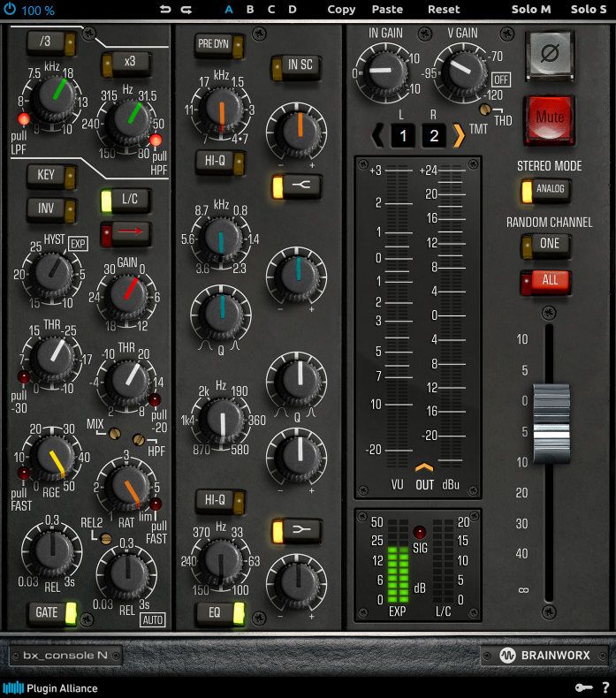Click the Reset button
The image size is (616, 698).
[x=444, y=10]
